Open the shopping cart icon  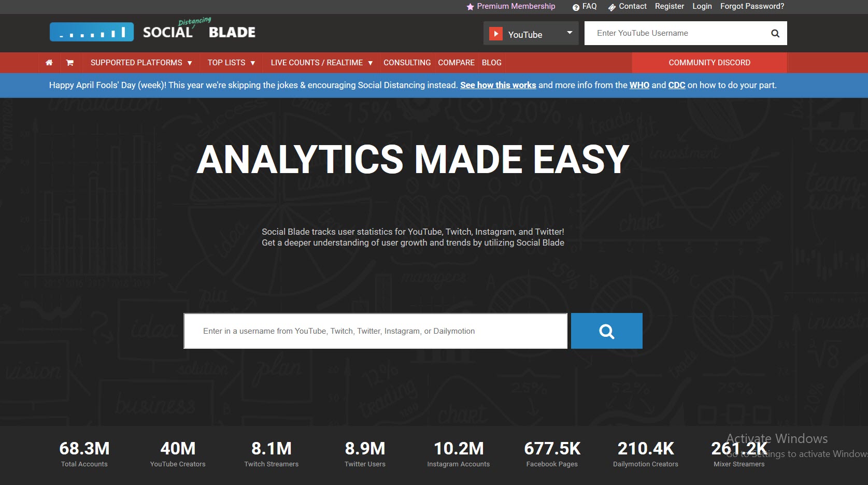tap(69, 63)
